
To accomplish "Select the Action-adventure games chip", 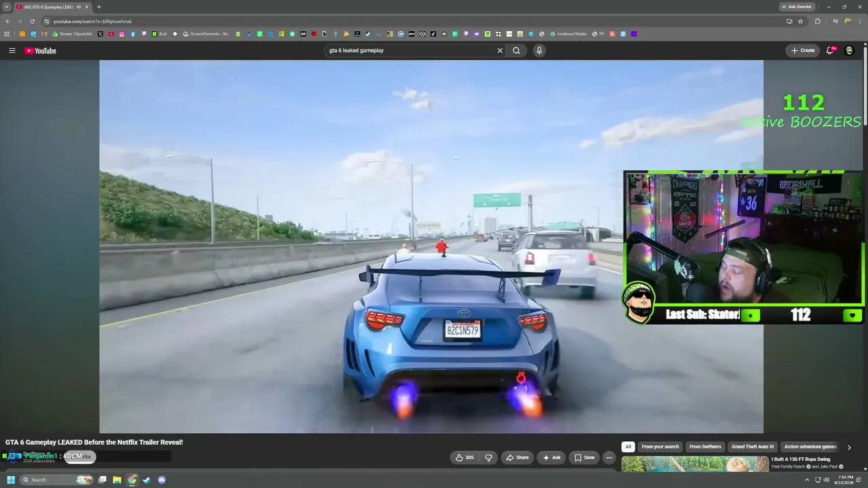I will pyautogui.click(x=810, y=447).
